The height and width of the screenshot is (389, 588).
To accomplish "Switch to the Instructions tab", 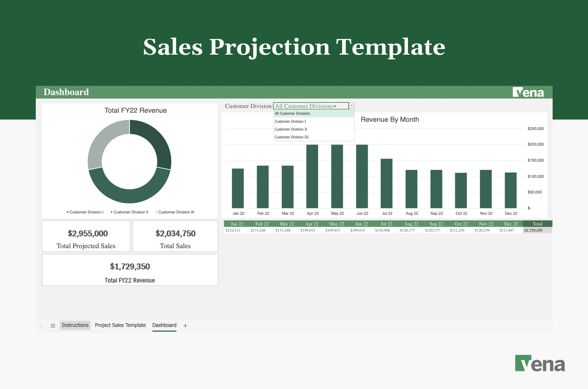I will pyautogui.click(x=75, y=325).
